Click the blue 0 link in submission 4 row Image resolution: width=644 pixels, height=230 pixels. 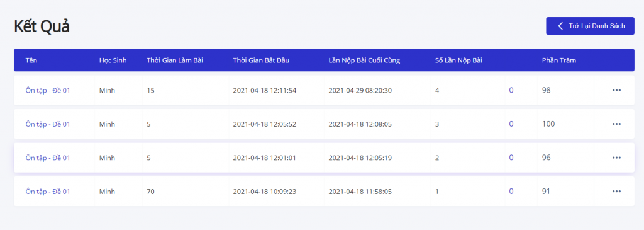click(x=511, y=90)
